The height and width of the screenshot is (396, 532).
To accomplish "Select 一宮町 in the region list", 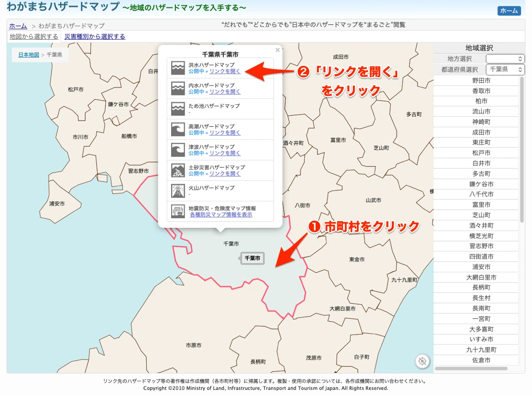I will click(476, 318).
